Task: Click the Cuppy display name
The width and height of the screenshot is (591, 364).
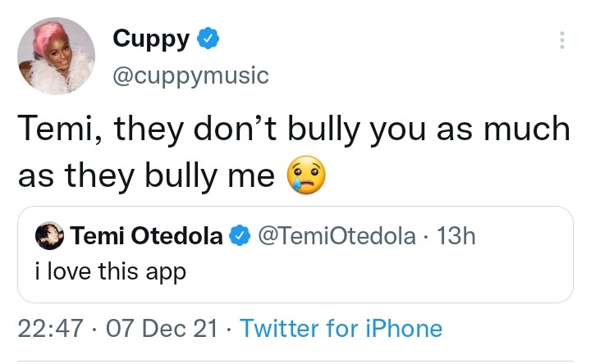Action: click(x=152, y=39)
